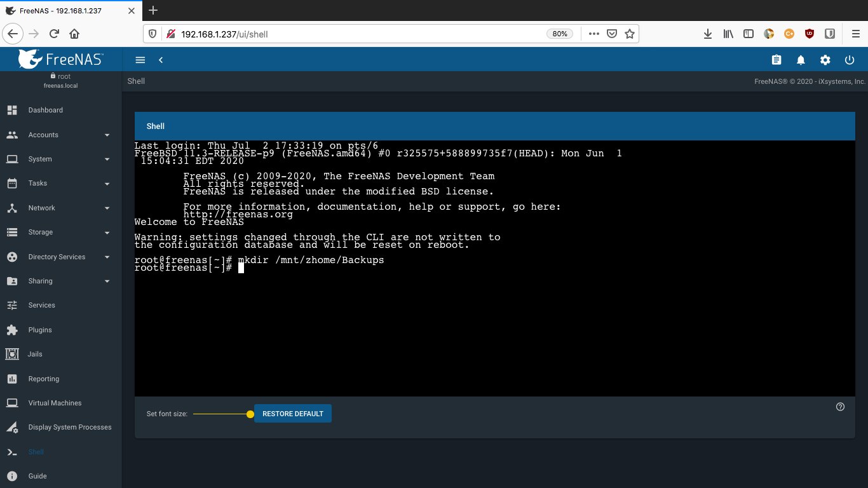The height and width of the screenshot is (488, 868).
Task: Expand the Sharing menu arrow
Action: [107, 281]
